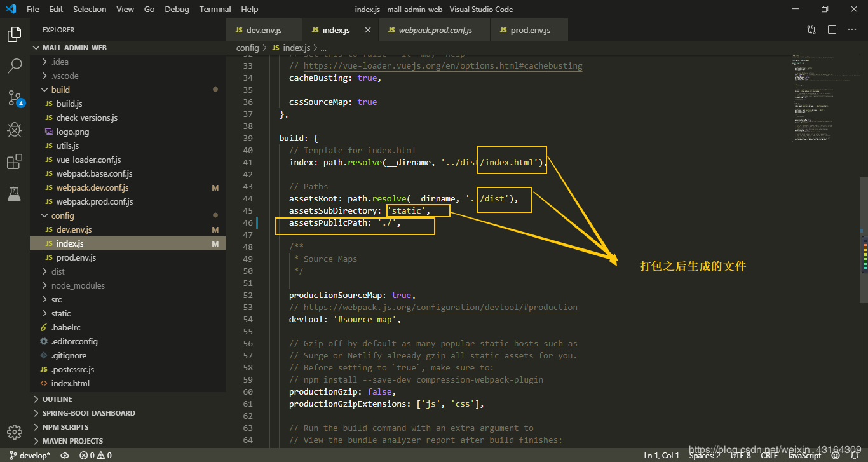
Task: Click the JS icon beside build.js
Action: coord(50,104)
